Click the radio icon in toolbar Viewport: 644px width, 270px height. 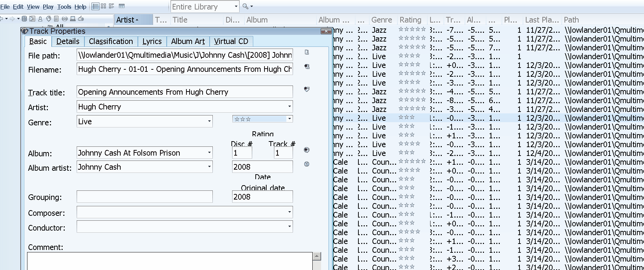click(x=81, y=19)
